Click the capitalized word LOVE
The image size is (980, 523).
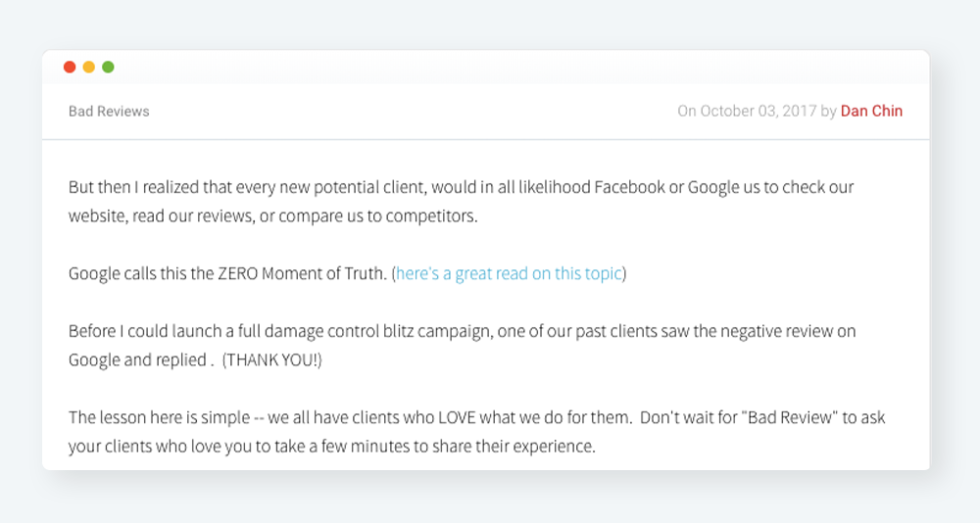457,417
